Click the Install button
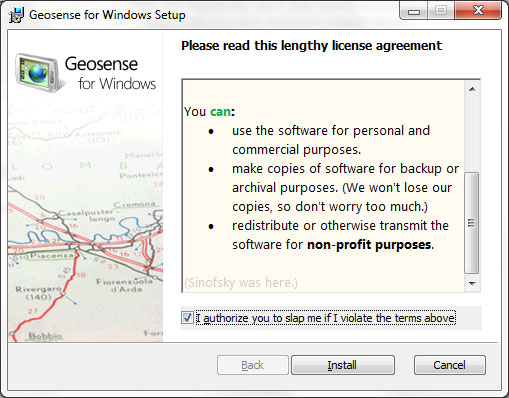 (343, 365)
